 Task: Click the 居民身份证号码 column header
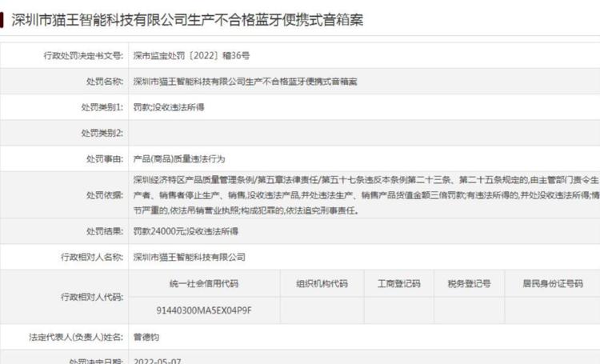click(553, 284)
